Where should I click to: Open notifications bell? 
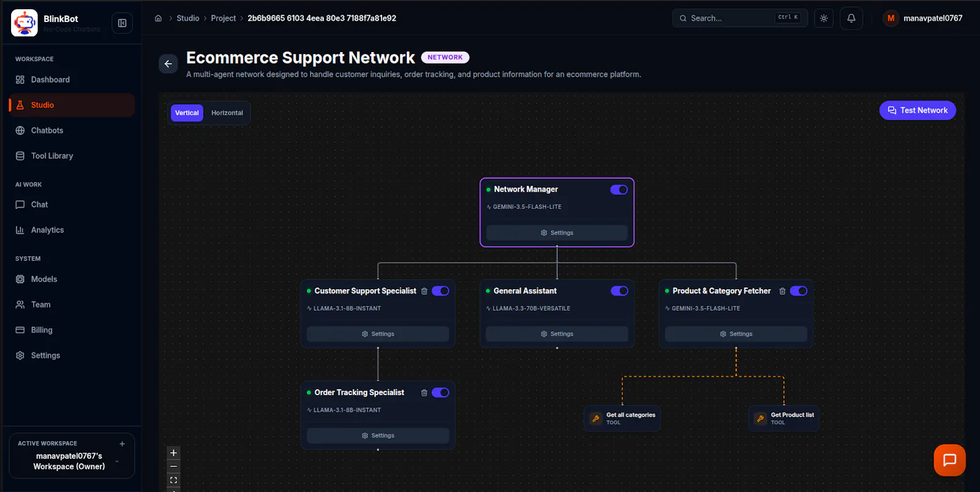[x=851, y=18]
